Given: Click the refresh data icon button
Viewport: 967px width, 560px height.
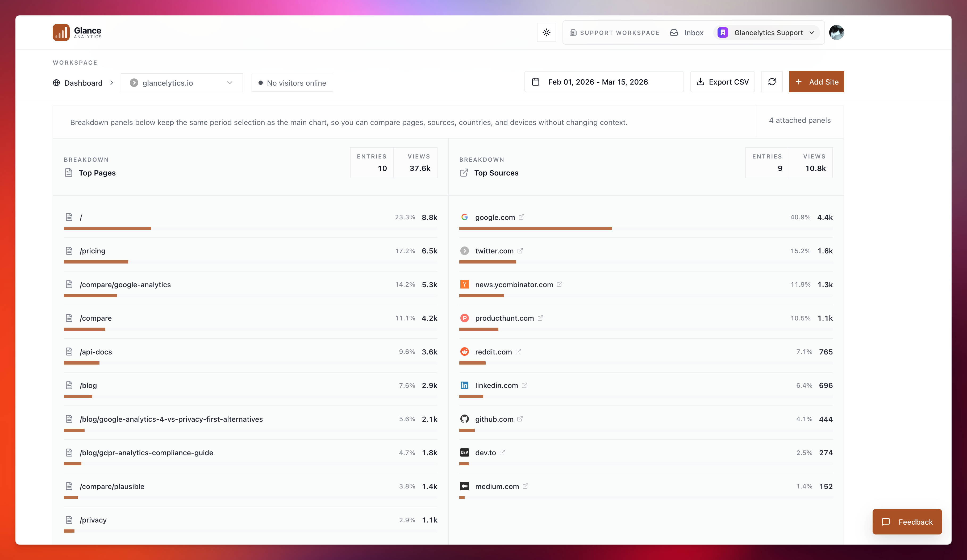Looking at the screenshot, I should click(772, 82).
